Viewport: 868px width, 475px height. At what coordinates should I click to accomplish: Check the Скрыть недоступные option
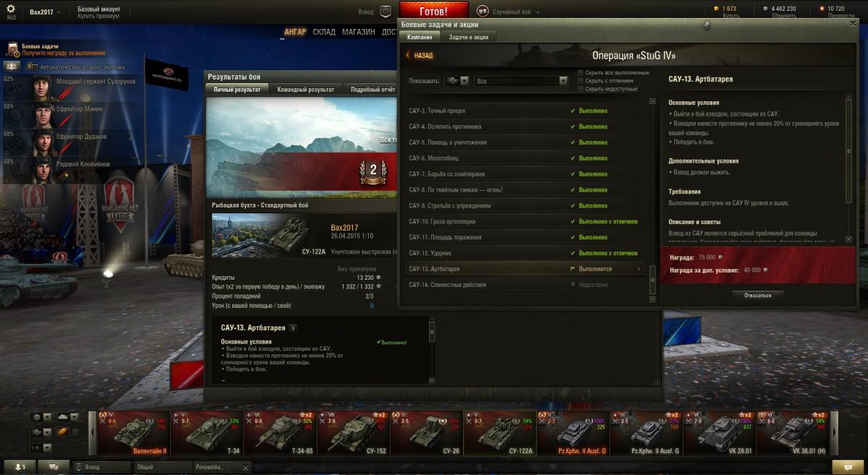coord(580,89)
